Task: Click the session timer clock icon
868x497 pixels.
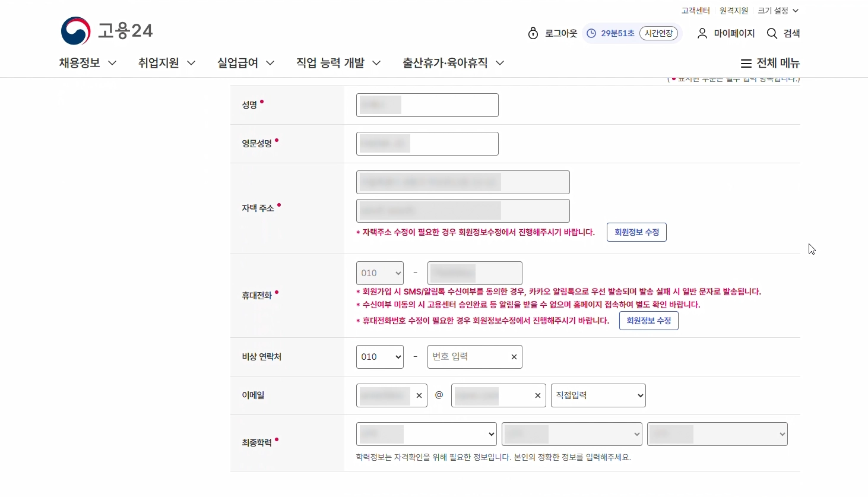Action: pos(591,33)
